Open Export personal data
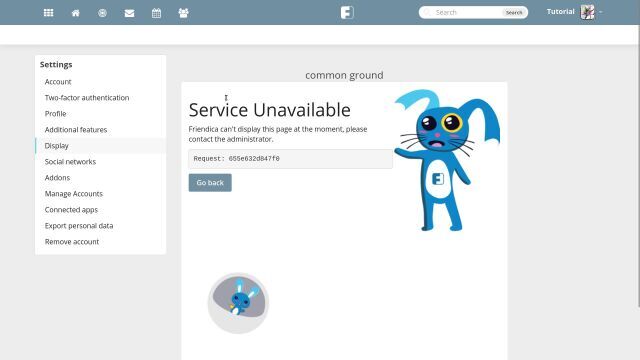This screenshot has width=640, height=360. tap(79, 226)
